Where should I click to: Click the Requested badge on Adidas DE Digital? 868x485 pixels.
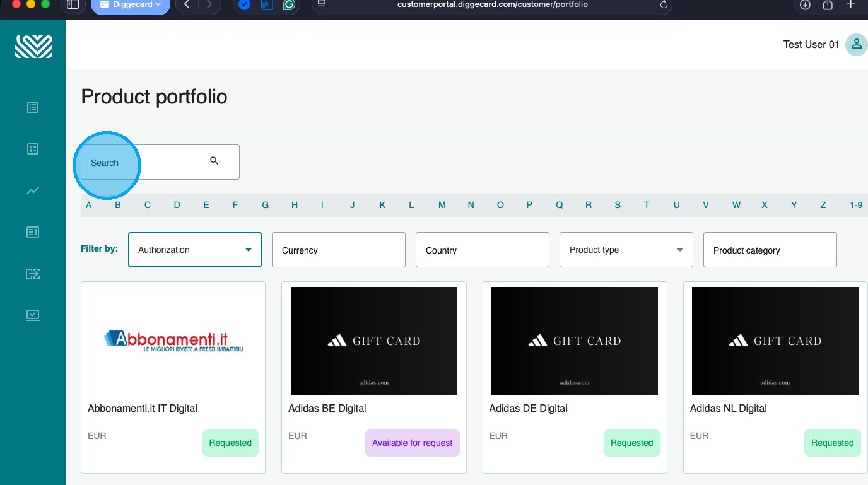click(x=632, y=443)
